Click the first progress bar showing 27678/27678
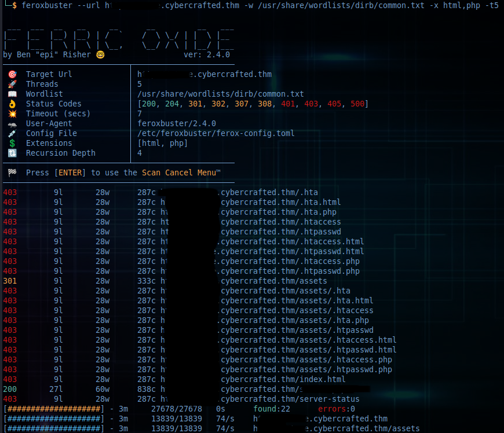This screenshot has height=433, width=504. (54, 409)
